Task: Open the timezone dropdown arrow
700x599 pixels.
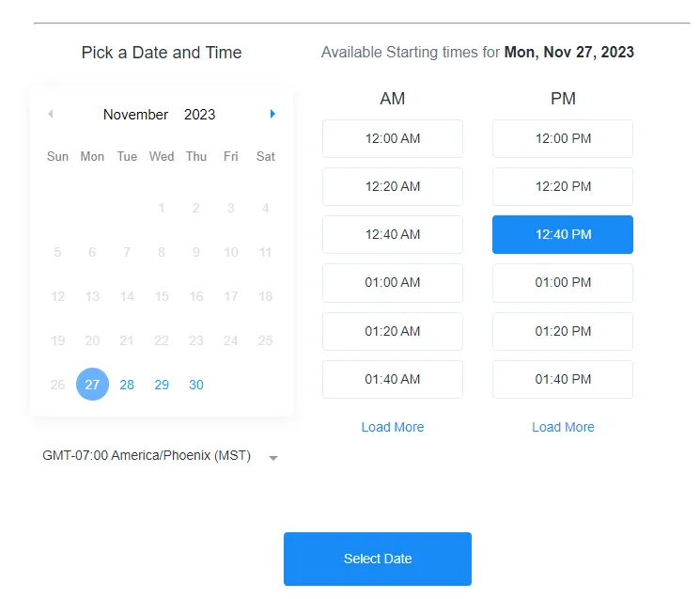Action: pyautogui.click(x=273, y=458)
